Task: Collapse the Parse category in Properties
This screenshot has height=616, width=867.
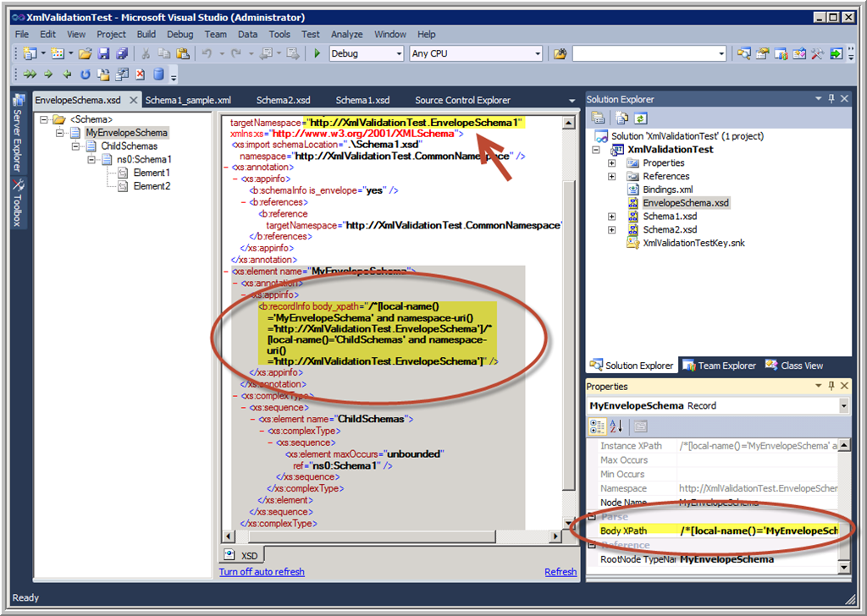Action: tap(592, 516)
